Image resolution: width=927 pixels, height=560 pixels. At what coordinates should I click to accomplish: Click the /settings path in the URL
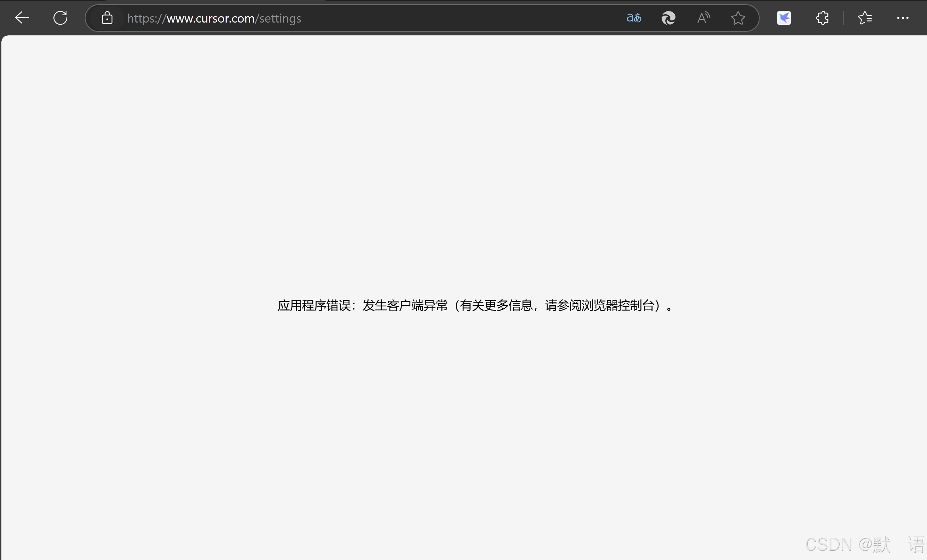(x=279, y=18)
